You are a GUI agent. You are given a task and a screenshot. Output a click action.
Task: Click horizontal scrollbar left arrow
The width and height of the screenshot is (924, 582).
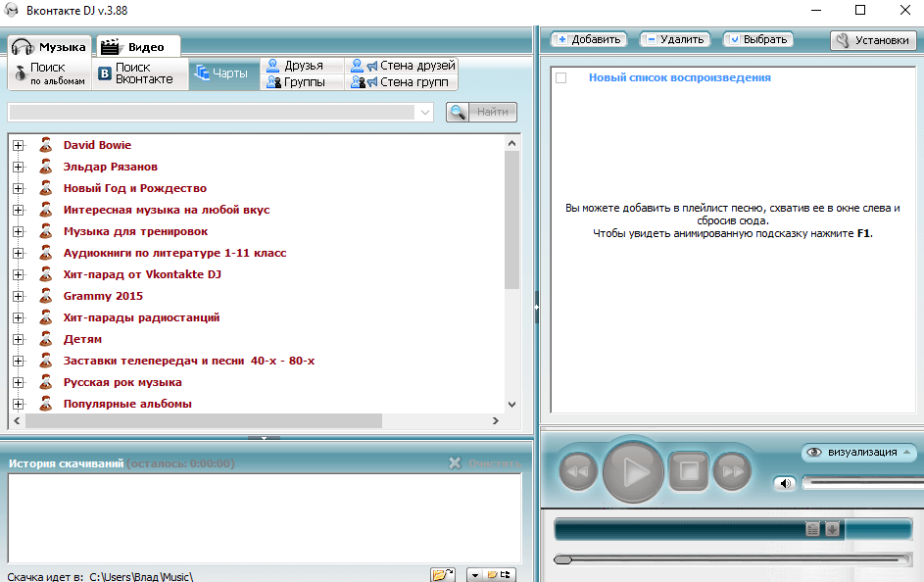pos(17,420)
